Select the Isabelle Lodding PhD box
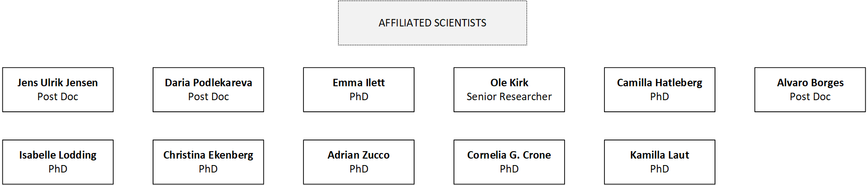The height and width of the screenshot is (185, 868). tap(58, 162)
